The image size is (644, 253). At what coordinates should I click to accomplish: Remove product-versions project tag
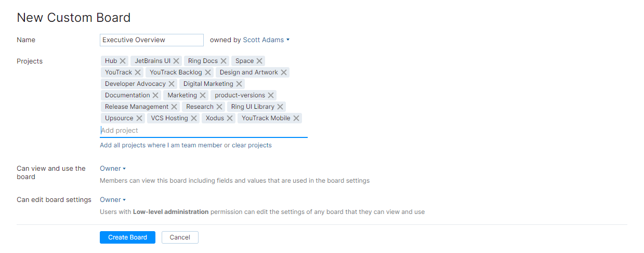pos(271,95)
